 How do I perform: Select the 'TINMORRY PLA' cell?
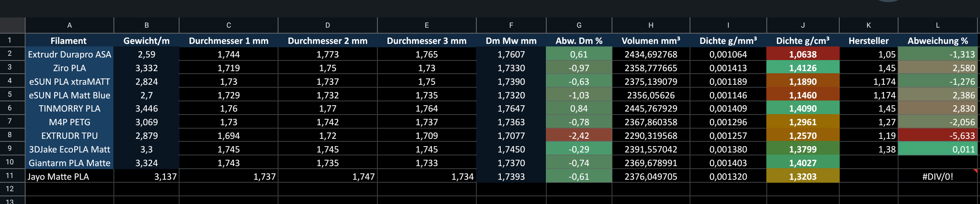pos(70,108)
